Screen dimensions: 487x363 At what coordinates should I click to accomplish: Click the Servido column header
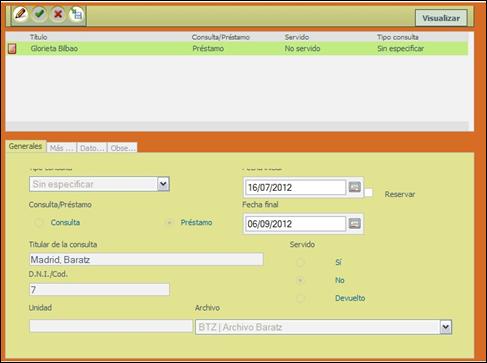tap(297, 37)
